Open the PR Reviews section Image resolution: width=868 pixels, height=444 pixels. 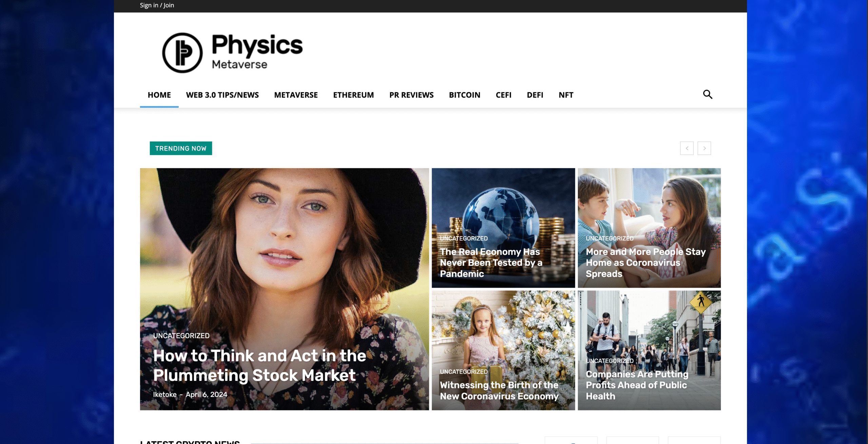[x=411, y=95]
